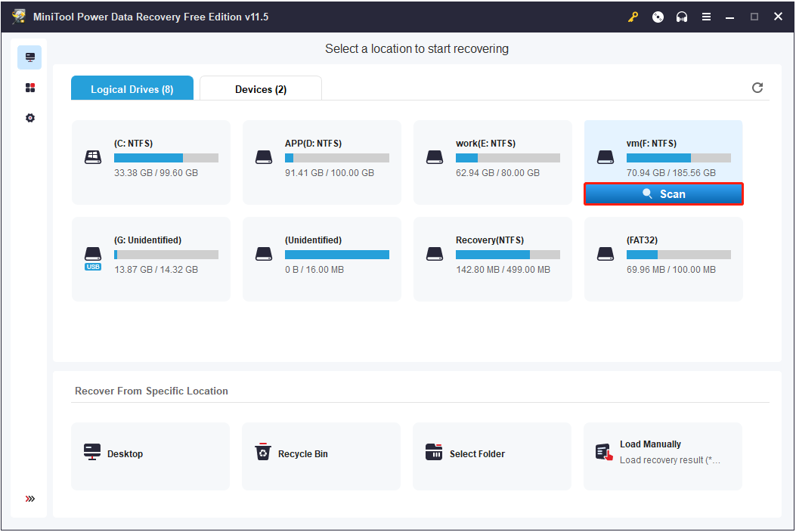The width and height of the screenshot is (796, 532).
Task: Click the (FAT32) drive icon
Action: [x=605, y=254]
